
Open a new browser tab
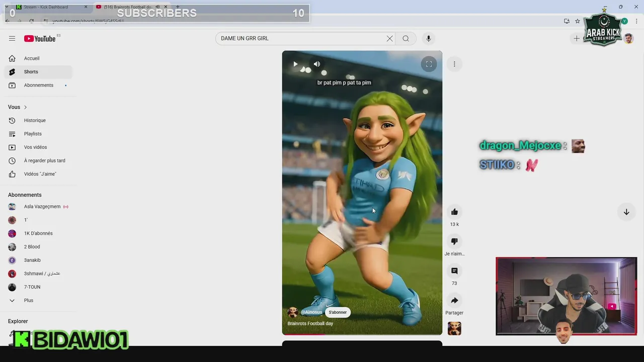178,7
